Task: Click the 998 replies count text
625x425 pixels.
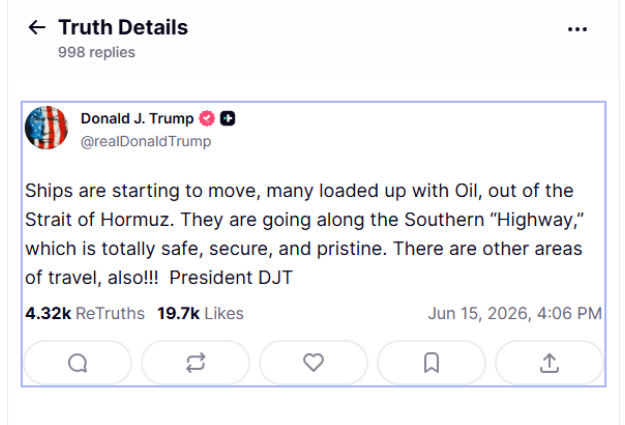Action: (x=96, y=52)
